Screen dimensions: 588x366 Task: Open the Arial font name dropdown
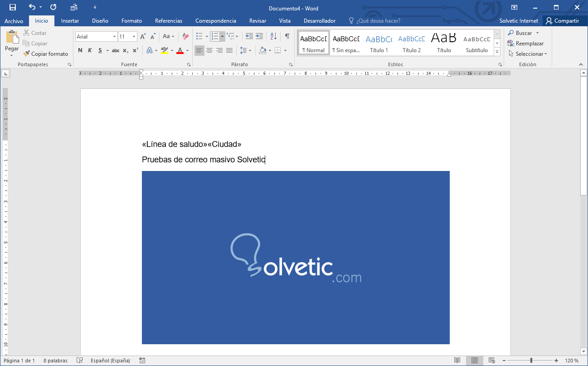114,37
